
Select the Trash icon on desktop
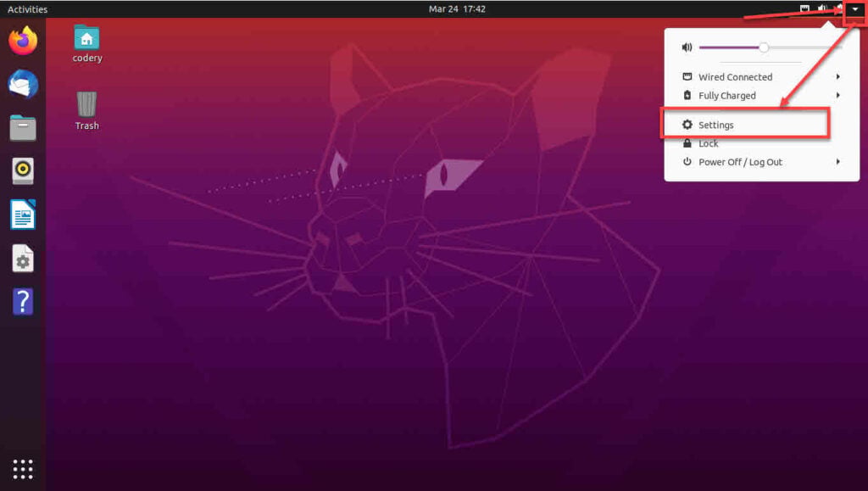(87, 111)
